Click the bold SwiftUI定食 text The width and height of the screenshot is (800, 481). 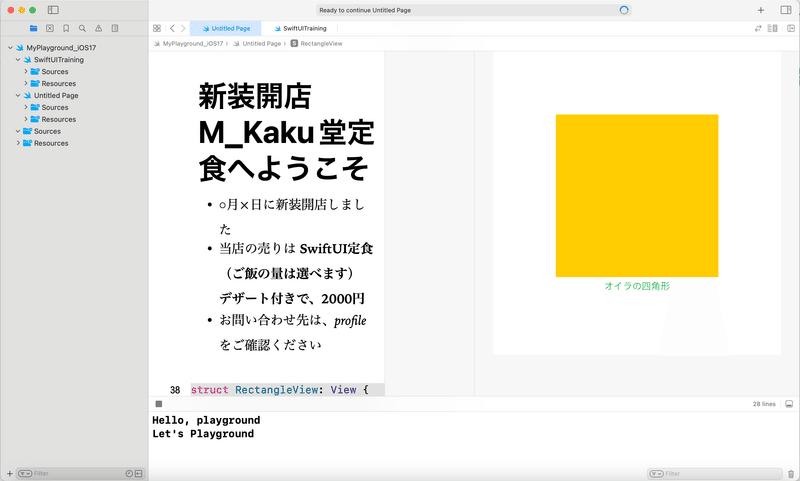336,249
